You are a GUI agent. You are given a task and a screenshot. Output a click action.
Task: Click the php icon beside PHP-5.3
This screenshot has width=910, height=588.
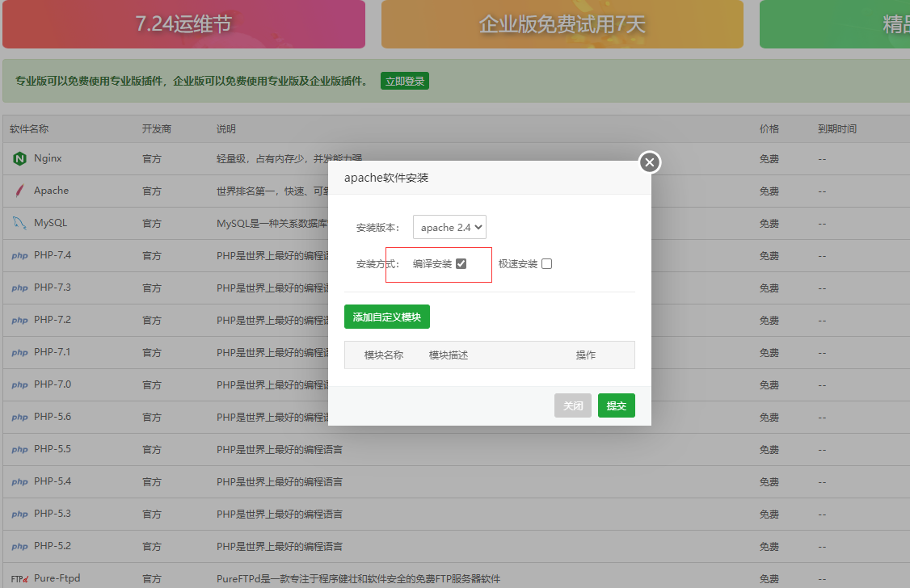(x=19, y=514)
